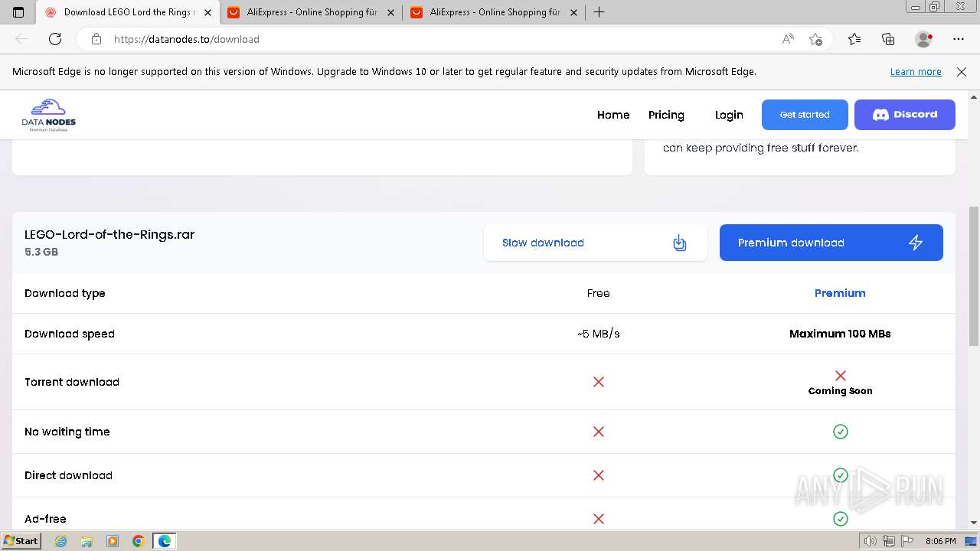Viewport: 980px width, 551px height.
Task: Open the network tray icon
Action: click(x=888, y=541)
